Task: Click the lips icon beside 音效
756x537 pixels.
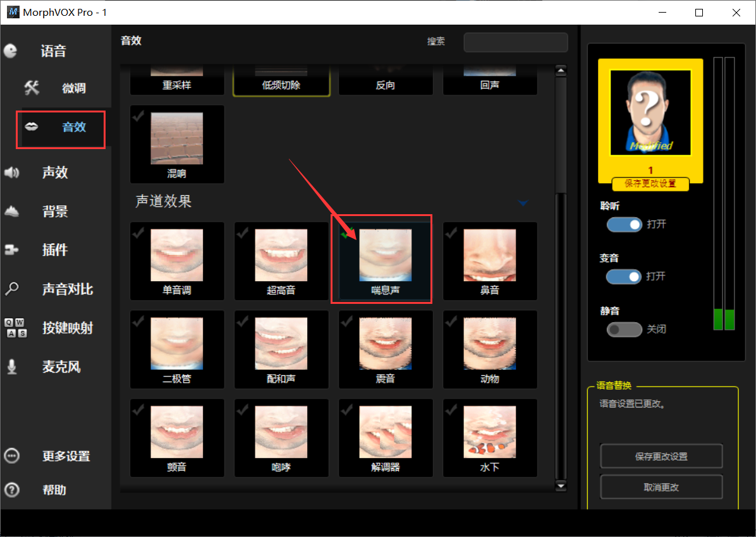Action: pos(32,126)
